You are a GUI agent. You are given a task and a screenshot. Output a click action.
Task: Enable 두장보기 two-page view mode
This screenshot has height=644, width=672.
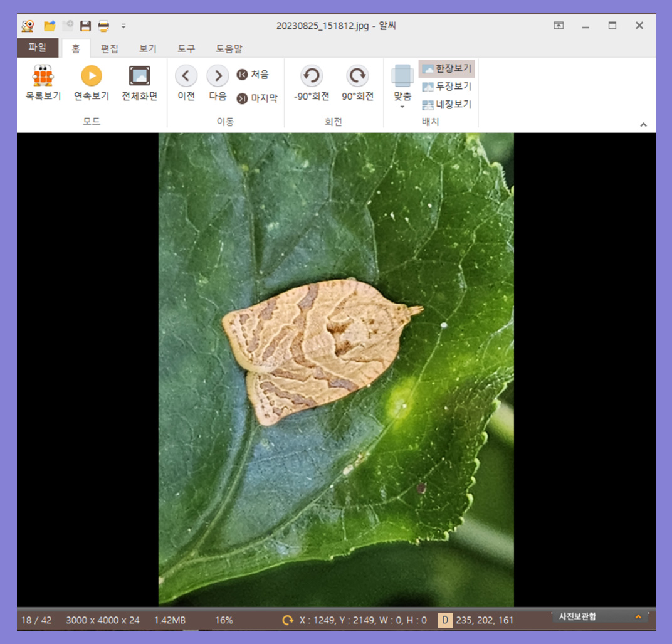coord(448,87)
